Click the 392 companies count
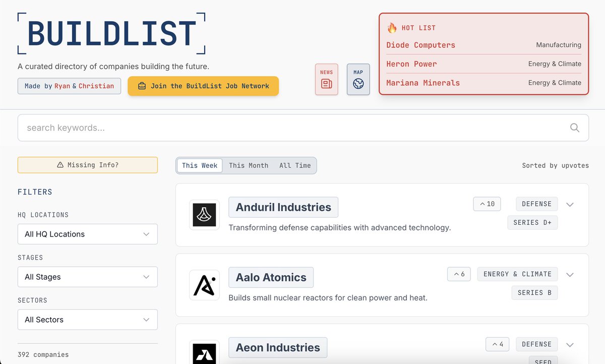The height and width of the screenshot is (364, 605). [x=43, y=354]
